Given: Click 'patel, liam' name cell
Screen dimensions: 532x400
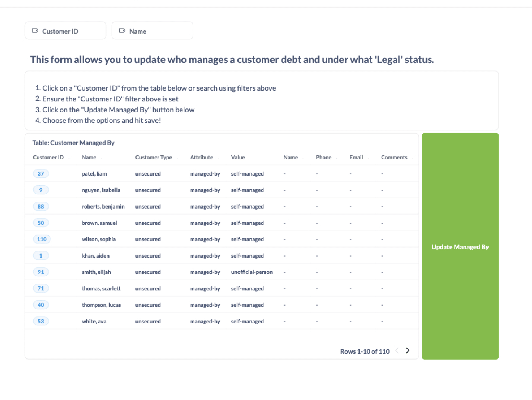Looking at the screenshot, I should tap(94, 174).
